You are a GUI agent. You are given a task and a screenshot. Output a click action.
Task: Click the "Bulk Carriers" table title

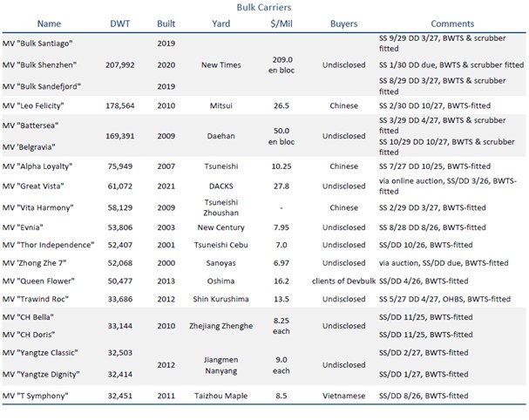click(263, 7)
